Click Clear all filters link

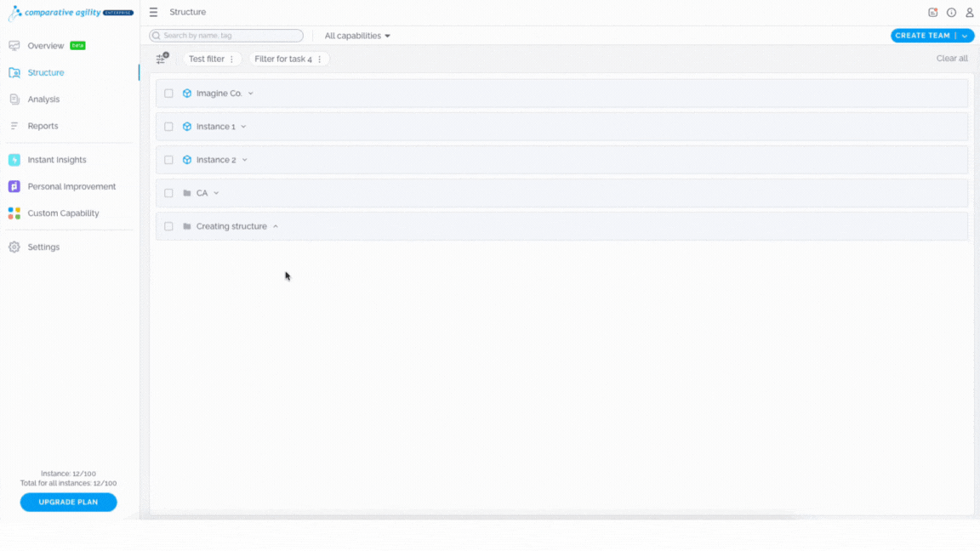click(x=951, y=58)
